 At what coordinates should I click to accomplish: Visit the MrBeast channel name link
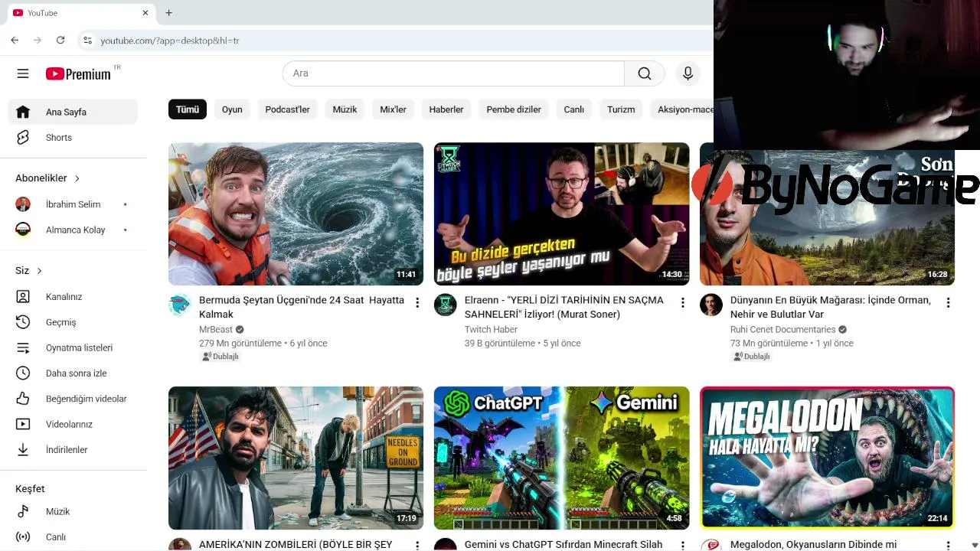coord(216,330)
